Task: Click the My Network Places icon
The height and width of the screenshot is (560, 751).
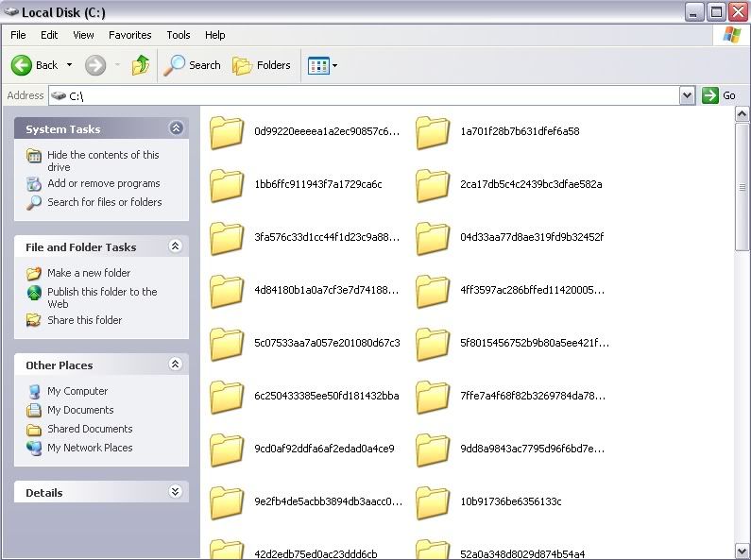Action: pos(33,448)
